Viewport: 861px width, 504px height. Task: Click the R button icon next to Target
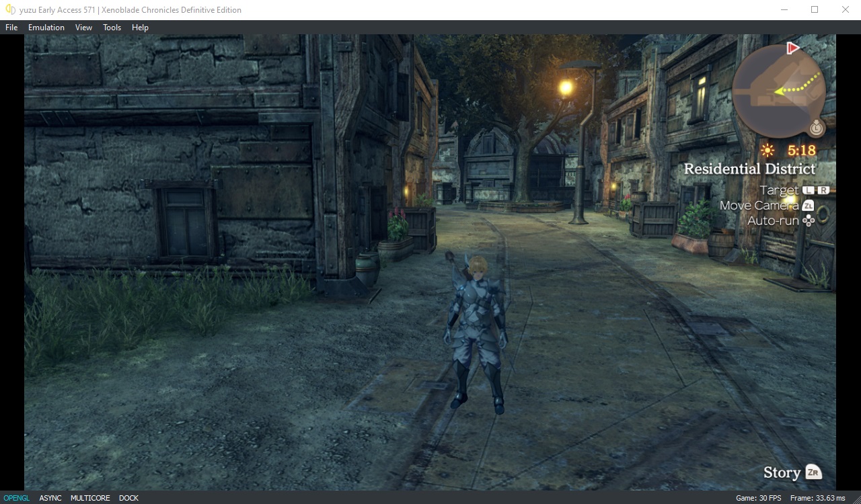(x=823, y=190)
